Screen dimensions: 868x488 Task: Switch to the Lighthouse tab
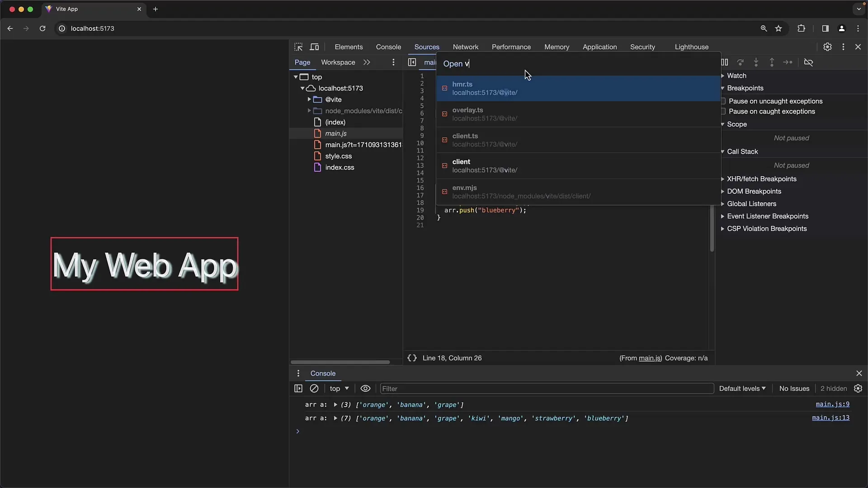pos(692,47)
